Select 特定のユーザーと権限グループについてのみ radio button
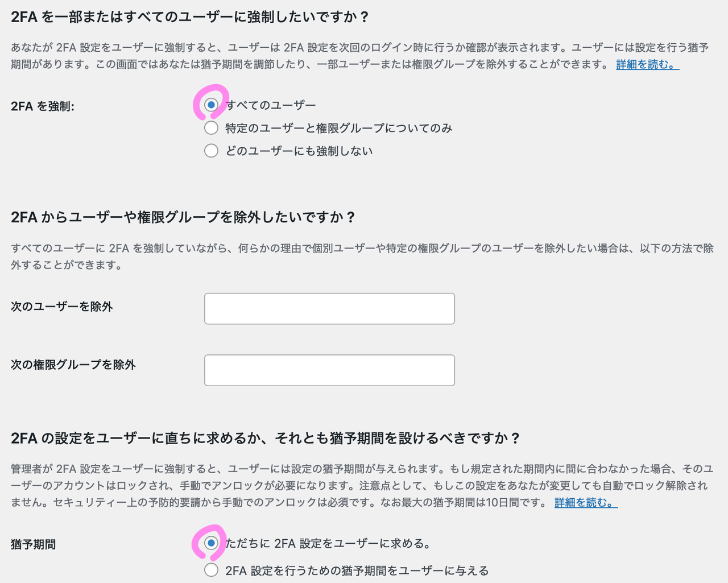The height and width of the screenshot is (583, 728). click(x=211, y=128)
